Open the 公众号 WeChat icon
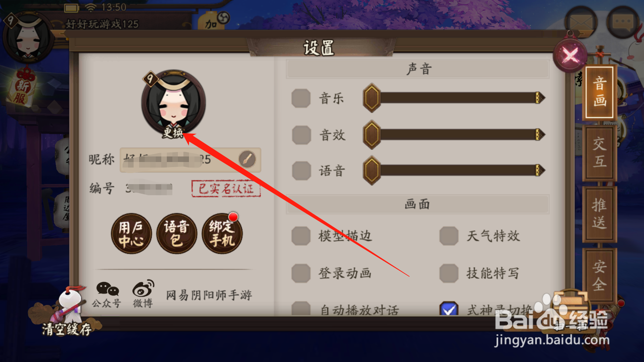This screenshot has width=644, height=362. 107,295
